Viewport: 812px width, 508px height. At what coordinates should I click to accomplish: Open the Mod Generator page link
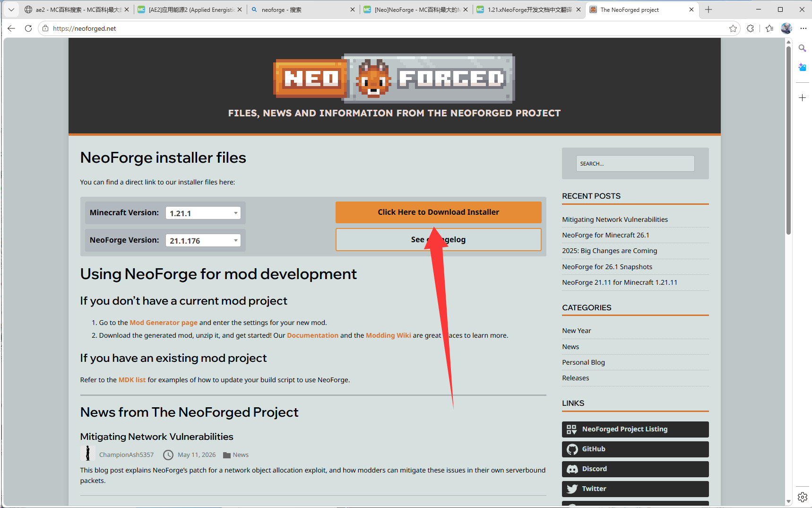pyautogui.click(x=164, y=323)
